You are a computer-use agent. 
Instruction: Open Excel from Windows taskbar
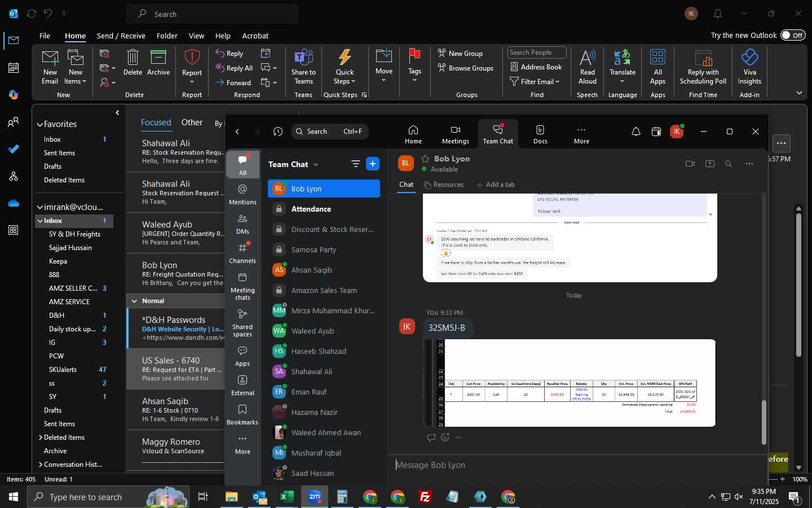(286, 497)
